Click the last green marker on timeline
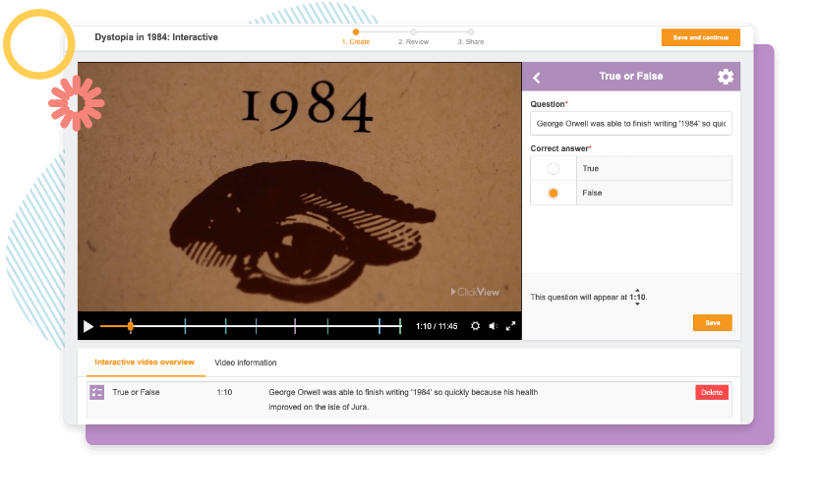The image size is (820, 504). click(x=400, y=326)
